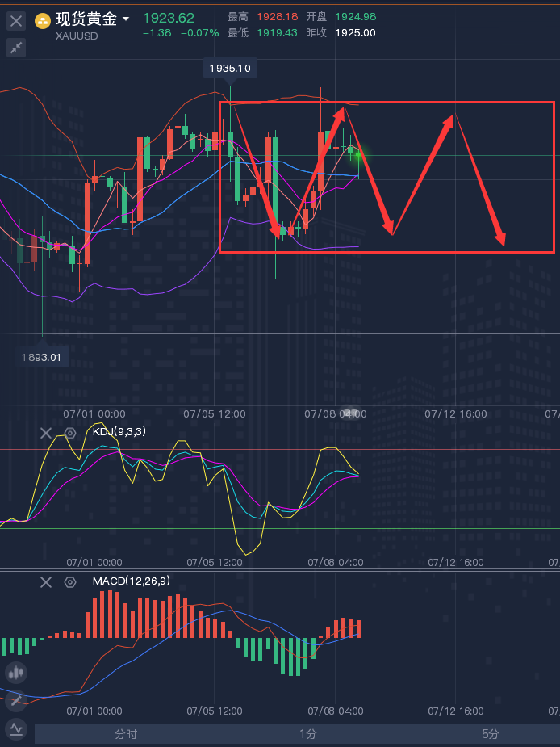This screenshot has height=747, width=560.
Task: Click the gold bars symbol icon
Action: 42,21
